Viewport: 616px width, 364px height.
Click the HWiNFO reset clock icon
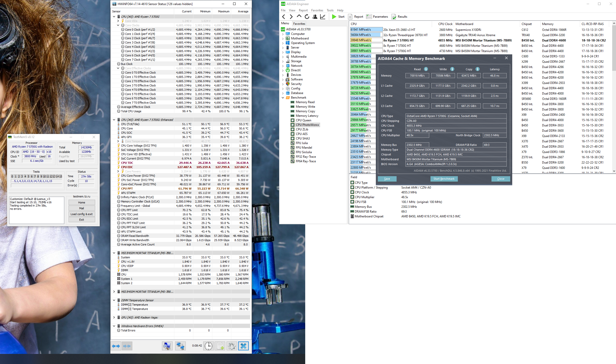209,346
